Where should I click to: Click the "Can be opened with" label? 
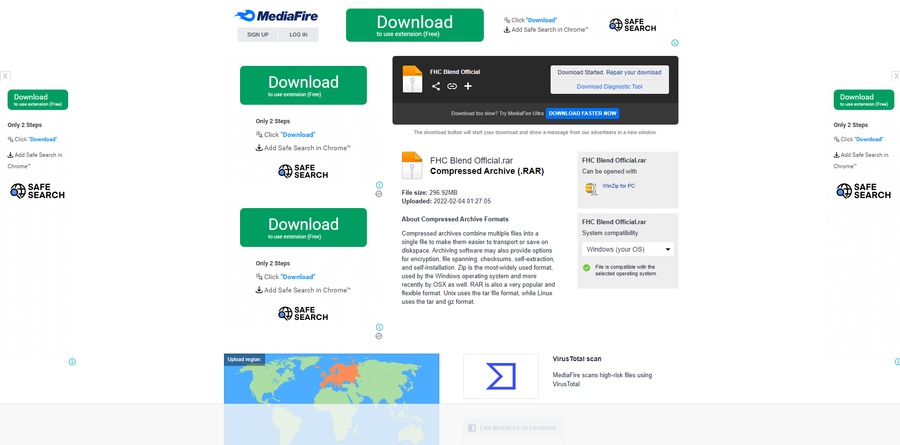(x=609, y=172)
